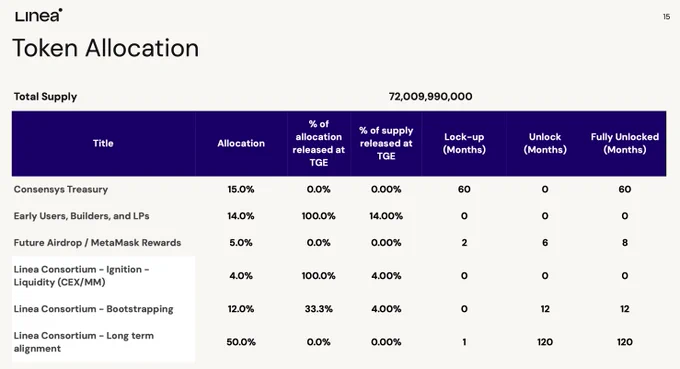Click Future Airdrop / MetaMask Rewards title
The height and width of the screenshot is (369, 680).
tap(97, 243)
